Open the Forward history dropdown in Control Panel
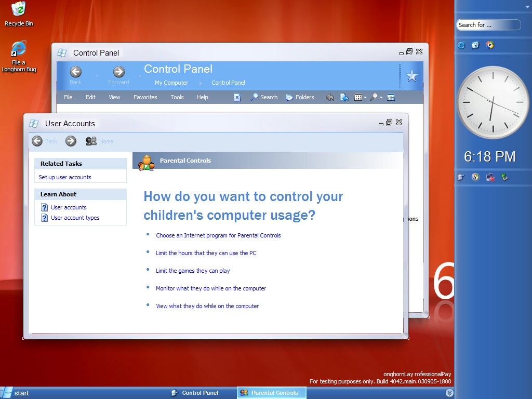 point(140,76)
